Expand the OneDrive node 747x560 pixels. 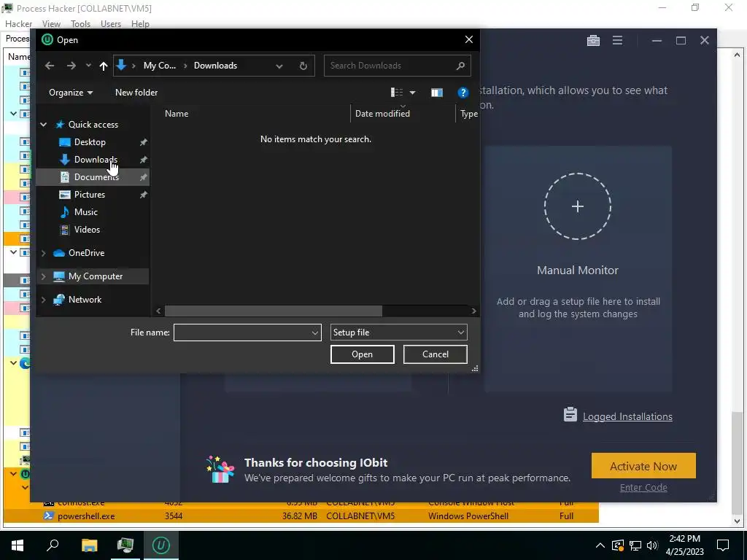43,253
